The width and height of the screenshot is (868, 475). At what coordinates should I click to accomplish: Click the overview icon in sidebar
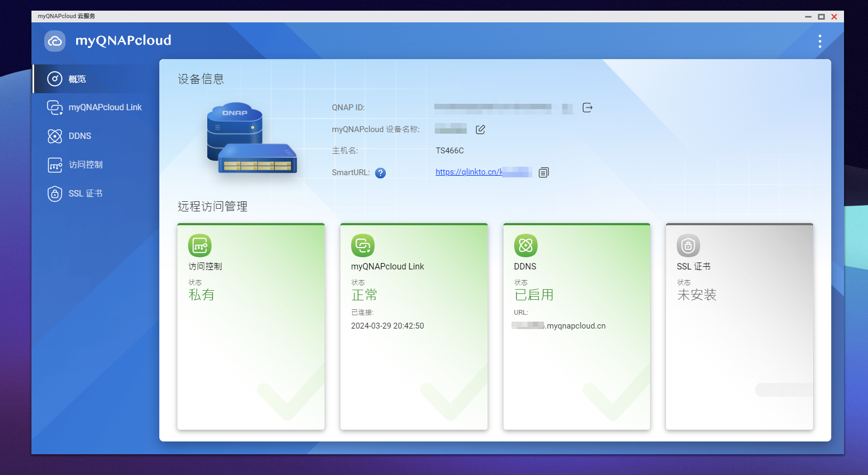[55, 79]
